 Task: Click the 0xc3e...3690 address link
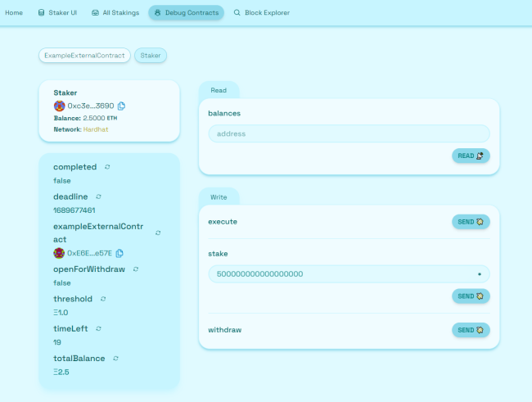click(91, 106)
